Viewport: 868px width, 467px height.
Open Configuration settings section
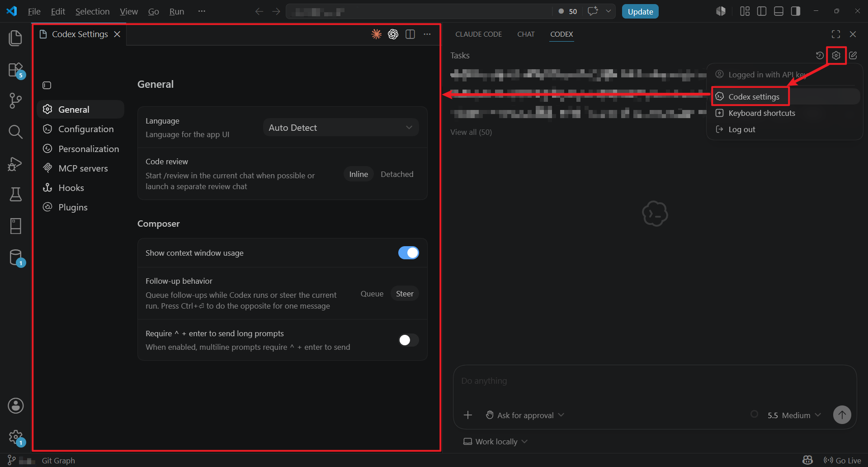point(80,129)
